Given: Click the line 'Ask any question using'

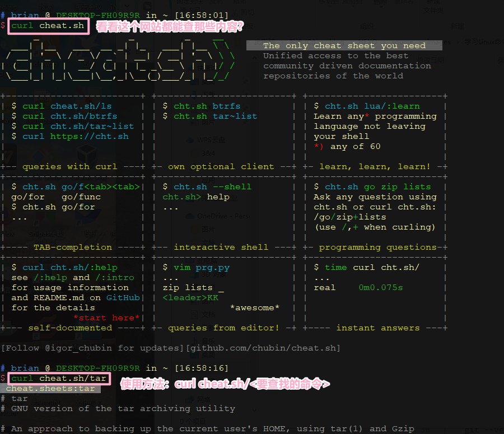Looking at the screenshot, I should coord(375,197).
